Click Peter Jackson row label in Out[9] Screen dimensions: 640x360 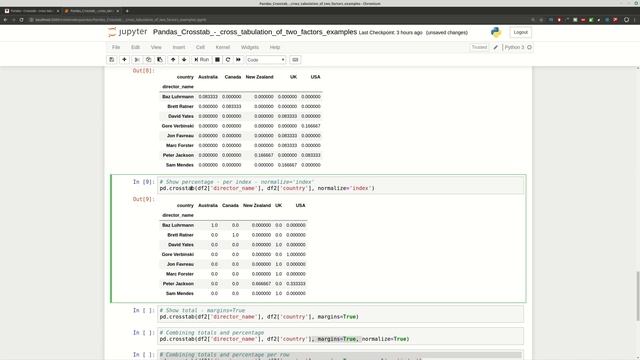coord(178,284)
